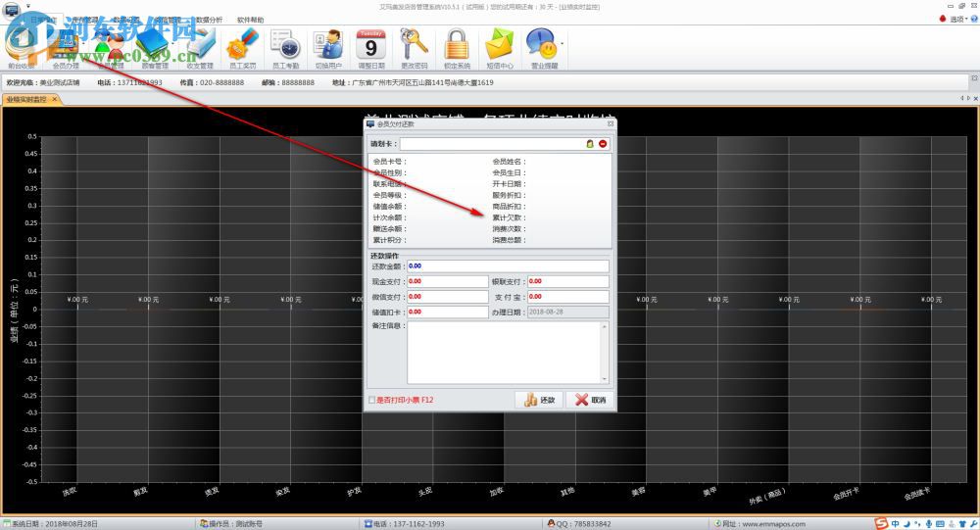Focus 还款金额 amount field
This screenshot has width=980, height=530.
(508, 266)
